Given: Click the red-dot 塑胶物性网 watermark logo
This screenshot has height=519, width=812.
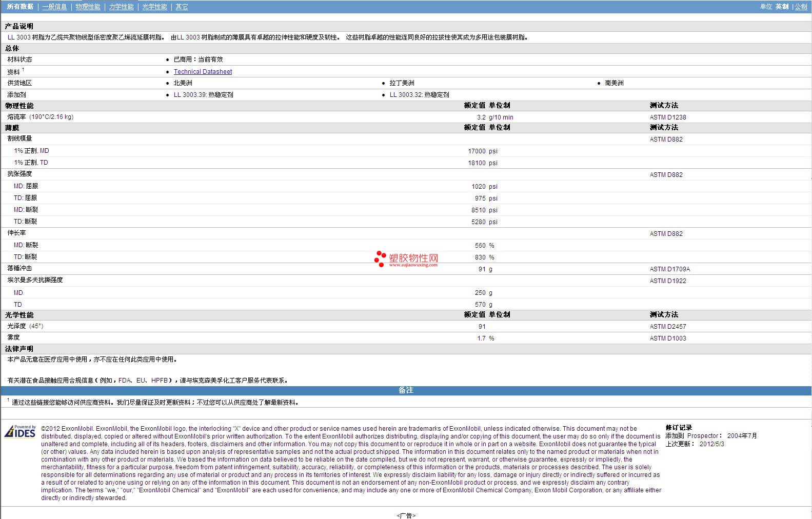Looking at the screenshot, I should point(406,259).
